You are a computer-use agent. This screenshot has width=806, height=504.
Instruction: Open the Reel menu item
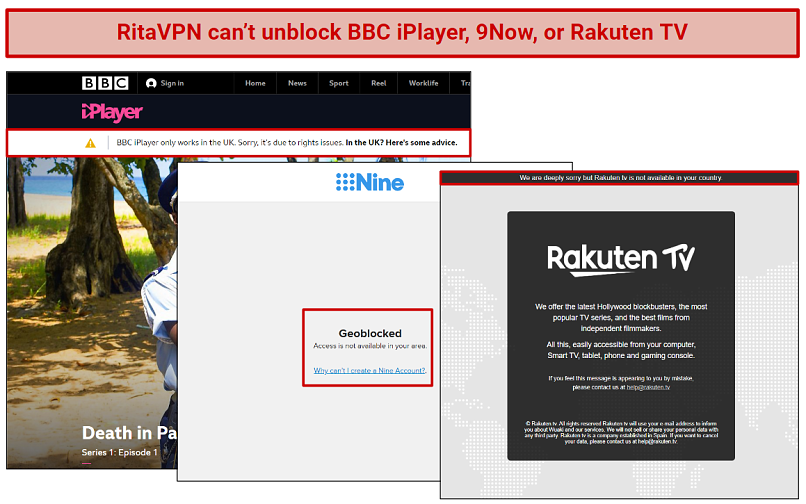(x=378, y=83)
